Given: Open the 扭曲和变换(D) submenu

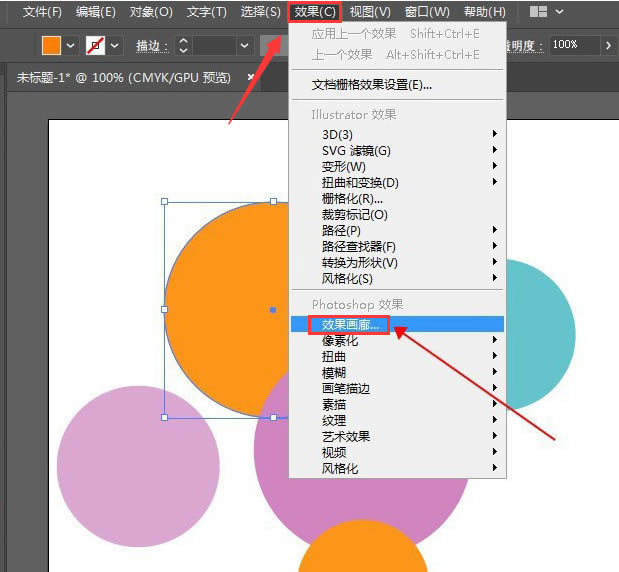Looking at the screenshot, I should point(398,182).
